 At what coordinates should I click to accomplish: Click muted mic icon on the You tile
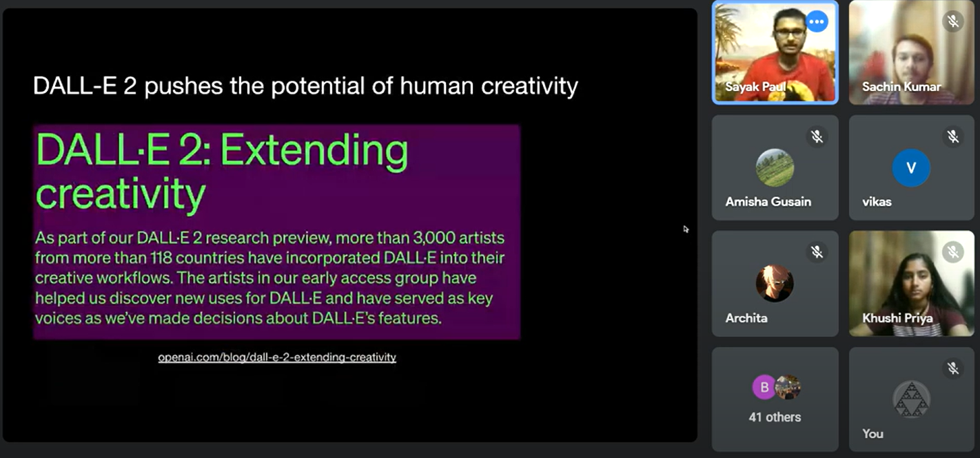[x=952, y=368]
